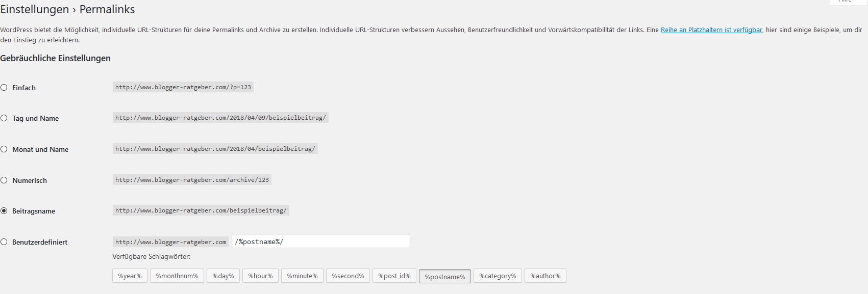Select the Einfach permalink radio option
The height and width of the screenshot is (294, 868).
tap(4, 88)
